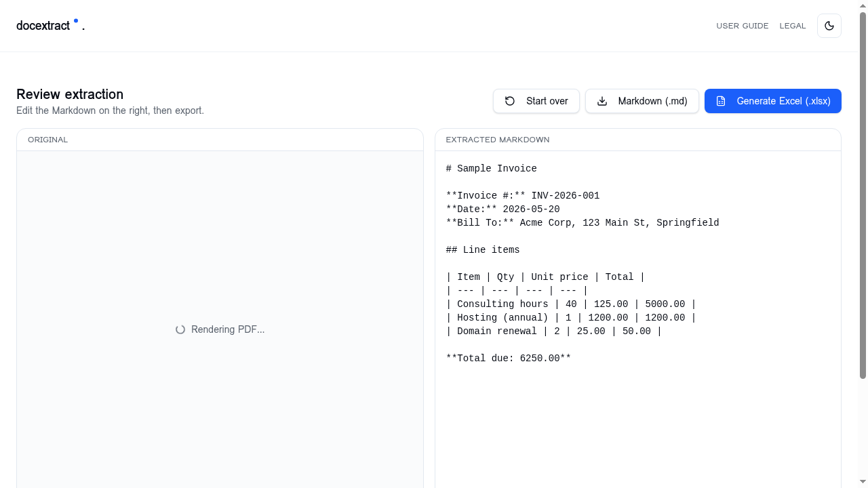
Task: Click the Domain renewal table row
Action: [554, 331]
